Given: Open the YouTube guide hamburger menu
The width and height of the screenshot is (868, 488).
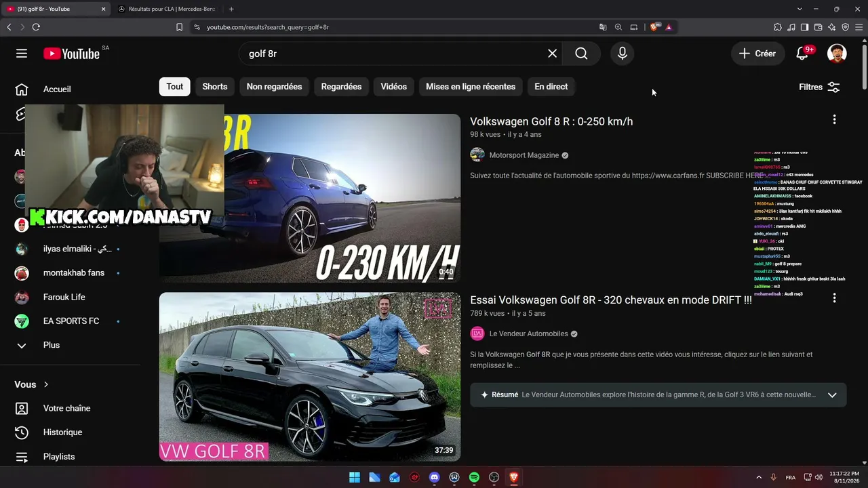Looking at the screenshot, I should click(x=22, y=54).
